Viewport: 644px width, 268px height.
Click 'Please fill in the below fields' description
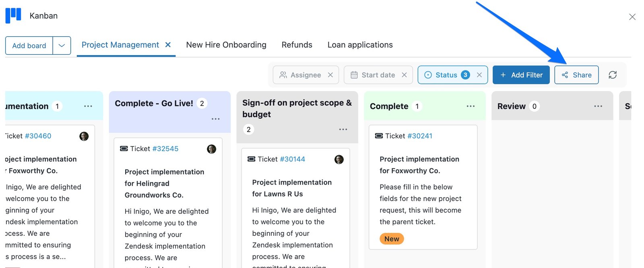pos(420,204)
